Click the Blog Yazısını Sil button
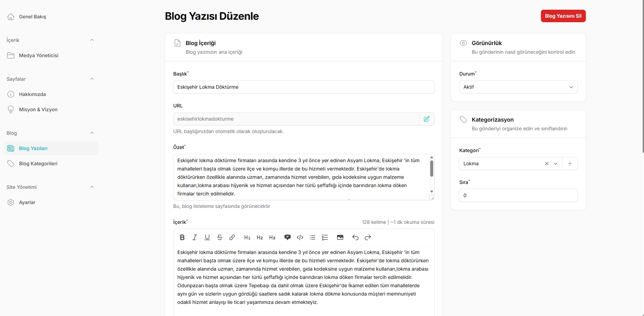The height and width of the screenshot is (316, 644). point(563,16)
